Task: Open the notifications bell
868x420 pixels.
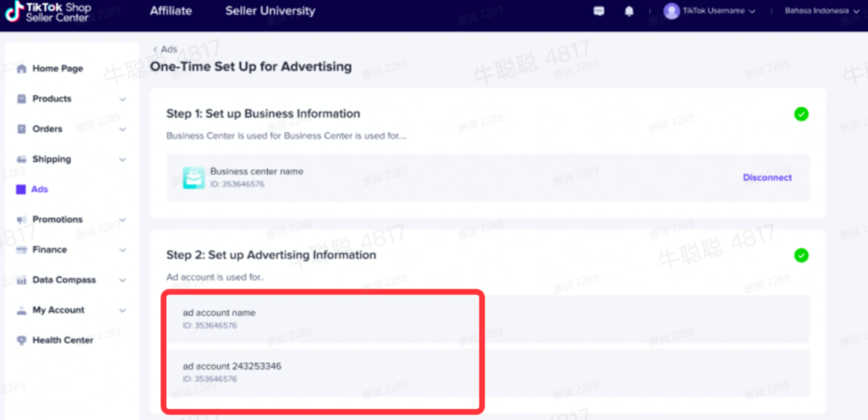Action: point(629,11)
